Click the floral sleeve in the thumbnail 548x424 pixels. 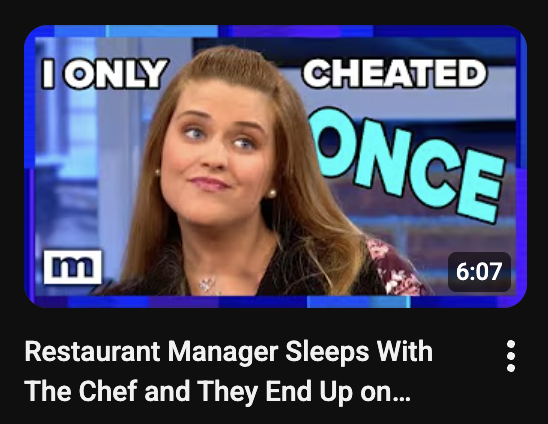[x=393, y=267]
